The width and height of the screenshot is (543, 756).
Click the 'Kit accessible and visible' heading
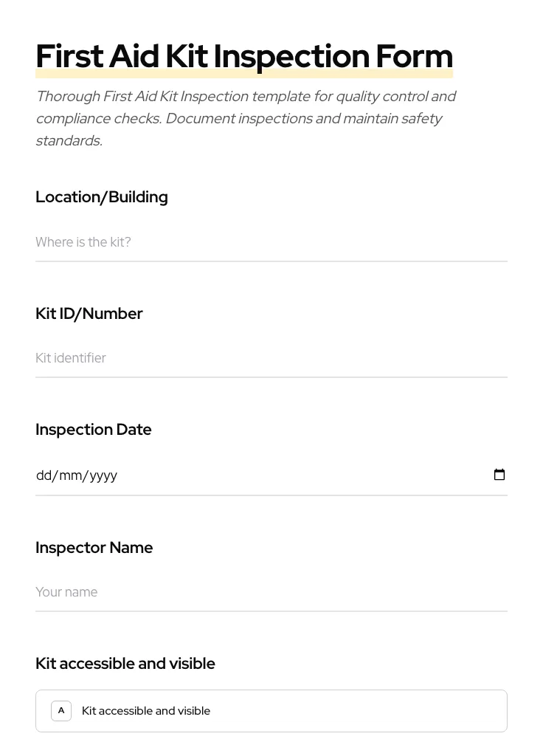125,664
